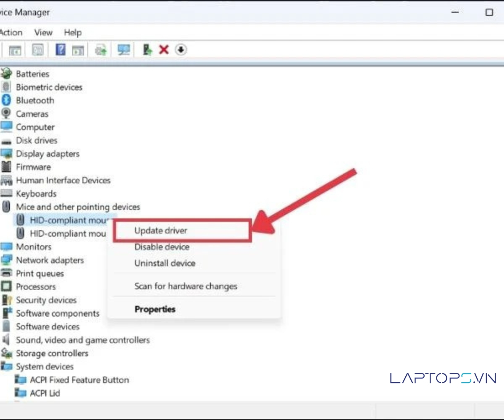
Task: Click the blue Help question mark toolbar icon
Action: point(60,50)
